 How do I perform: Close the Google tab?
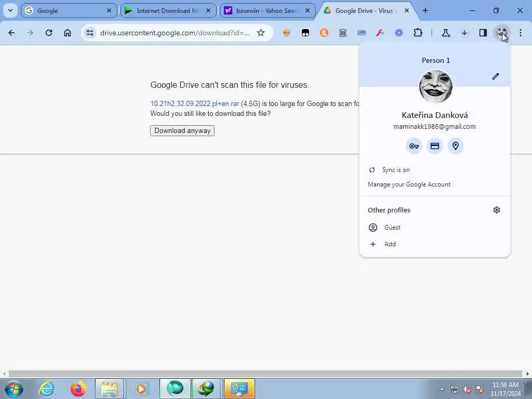point(109,10)
